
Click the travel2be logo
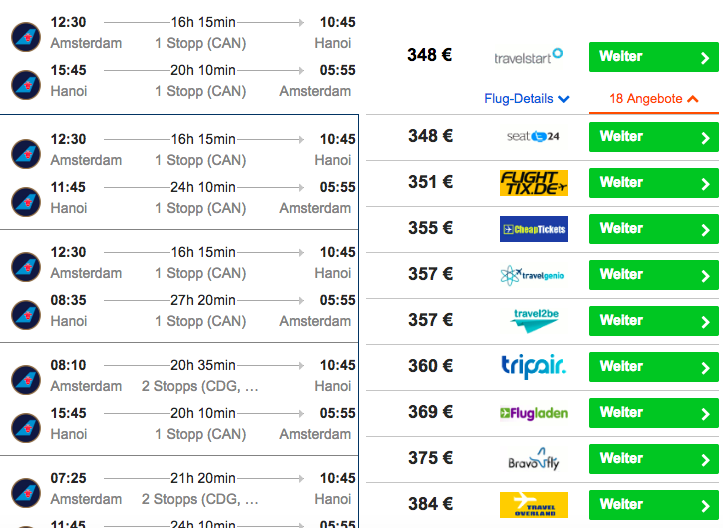point(535,320)
